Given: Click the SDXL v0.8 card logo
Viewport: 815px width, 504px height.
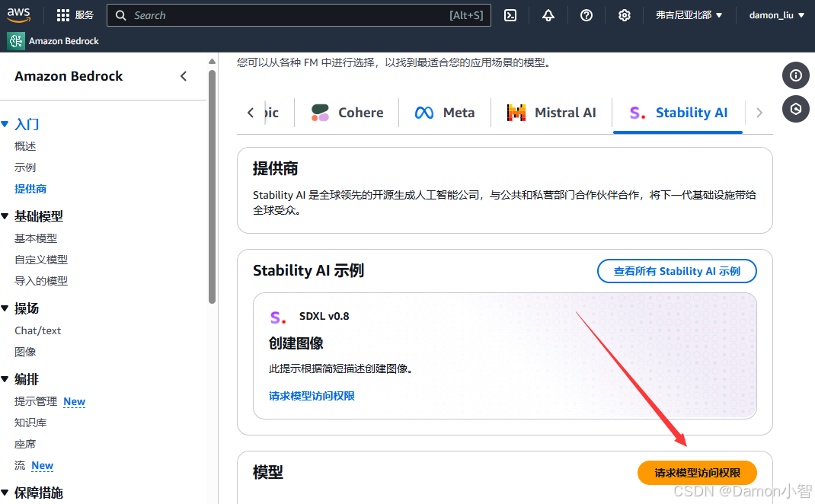Looking at the screenshot, I should tap(278, 317).
